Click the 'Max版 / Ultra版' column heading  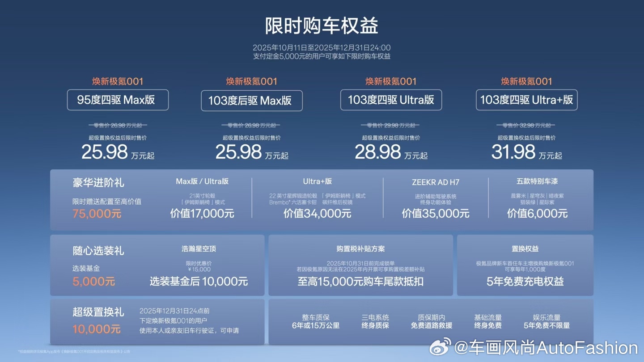[x=202, y=181]
